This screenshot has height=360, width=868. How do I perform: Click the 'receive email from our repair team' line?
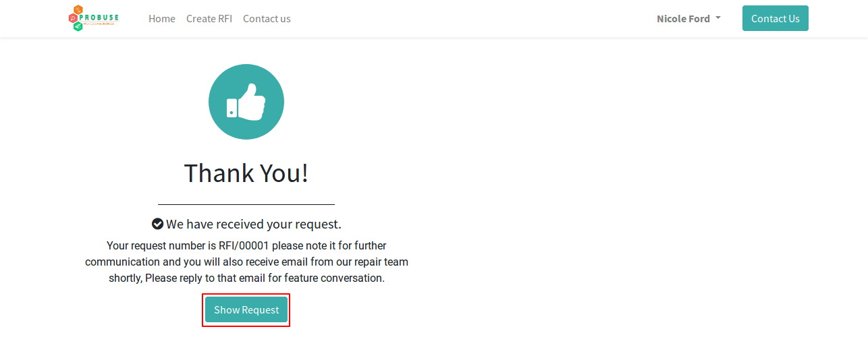coord(246,262)
